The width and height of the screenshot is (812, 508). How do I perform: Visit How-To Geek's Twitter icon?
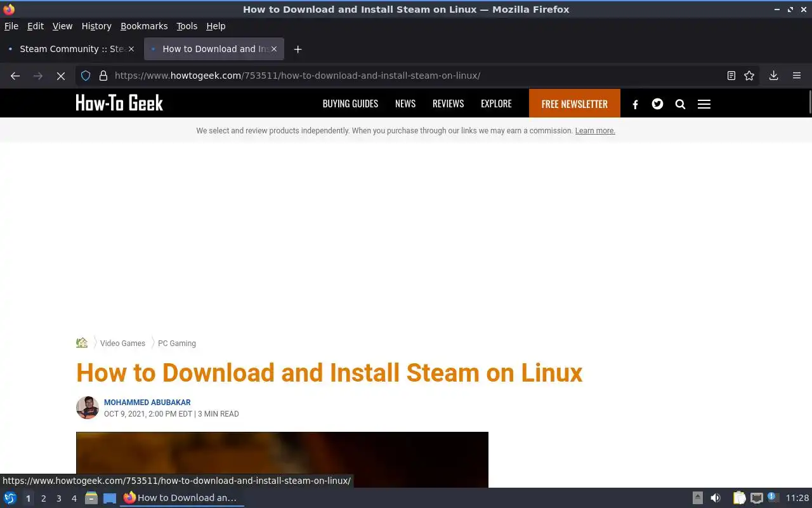[x=657, y=104]
